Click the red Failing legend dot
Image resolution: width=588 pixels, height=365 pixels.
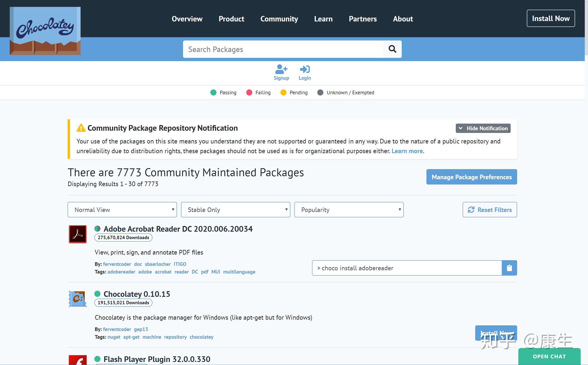tap(249, 92)
